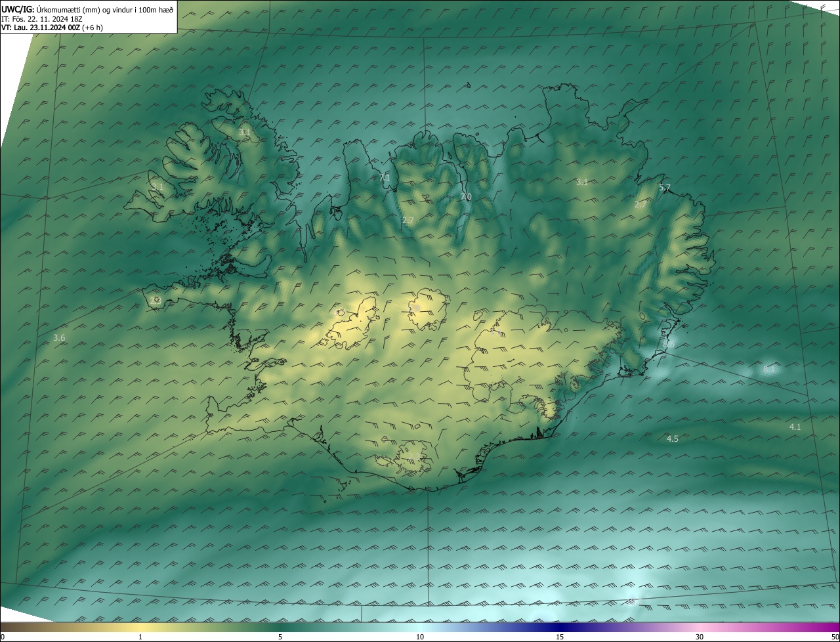Viewport: 840px width, 642px height.
Task: Click the 50 tick label on the color scale
Action: [835, 637]
